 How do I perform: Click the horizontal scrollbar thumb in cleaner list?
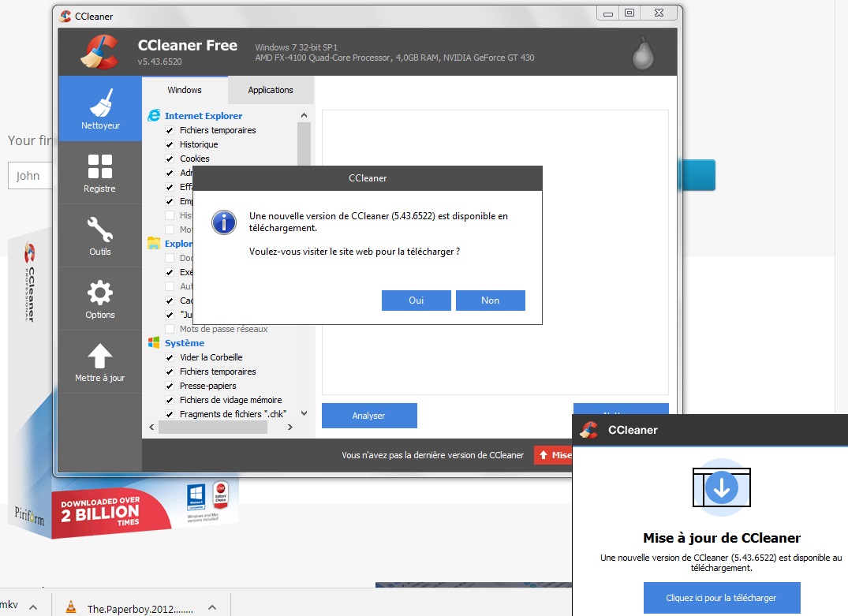pyautogui.click(x=213, y=427)
